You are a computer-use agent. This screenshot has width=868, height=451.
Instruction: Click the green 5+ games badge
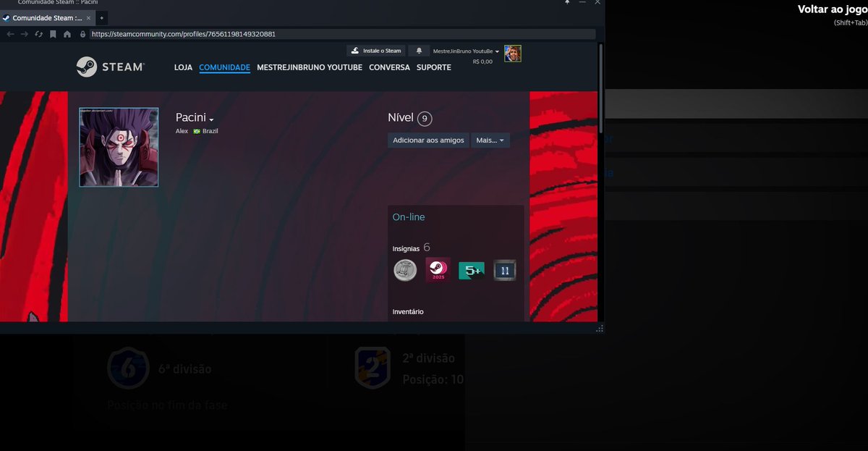tap(471, 269)
